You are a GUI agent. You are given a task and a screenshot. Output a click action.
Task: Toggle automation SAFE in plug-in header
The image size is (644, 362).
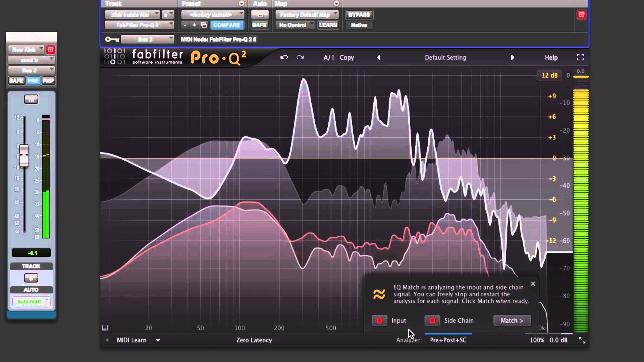260,25
